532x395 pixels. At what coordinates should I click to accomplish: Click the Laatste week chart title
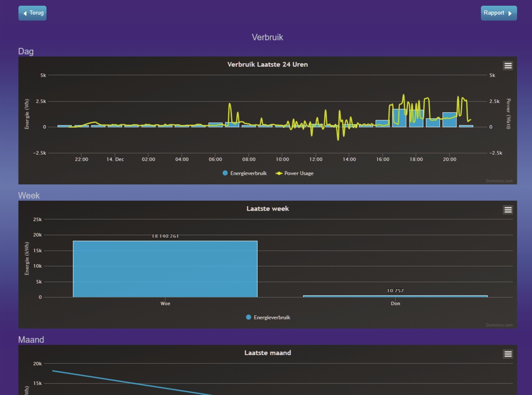click(x=268, y=208)
